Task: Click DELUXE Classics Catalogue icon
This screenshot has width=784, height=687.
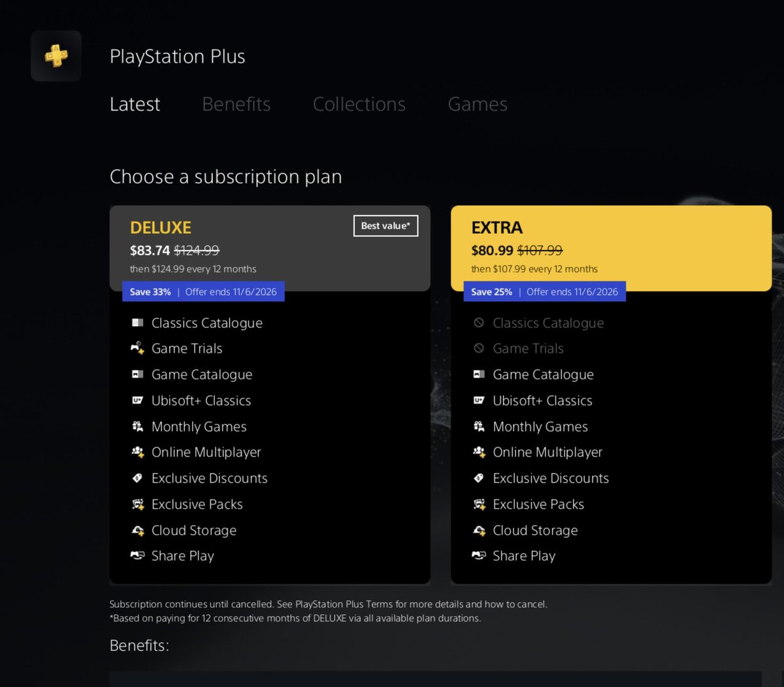Action: [137, 323]
